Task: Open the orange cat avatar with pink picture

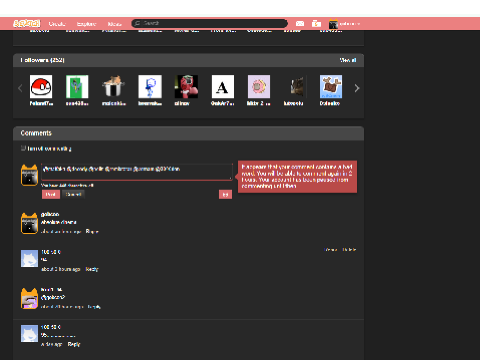Action: (29, 299)
